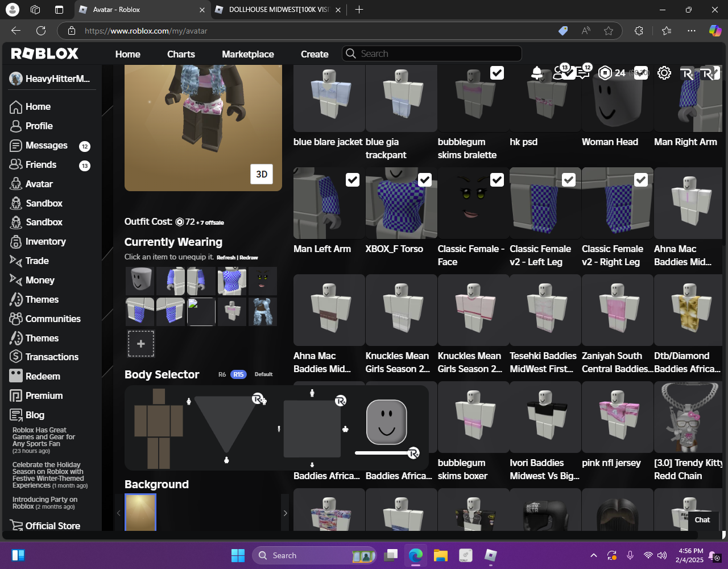
Task: Adjust the head shape slider
Action: coord(413,453)
